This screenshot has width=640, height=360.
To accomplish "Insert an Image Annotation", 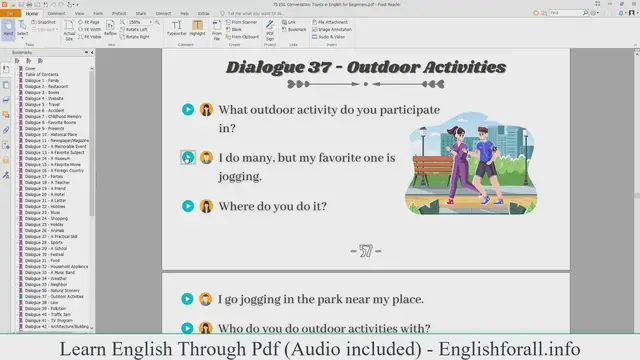I will [x=332, y=29].
